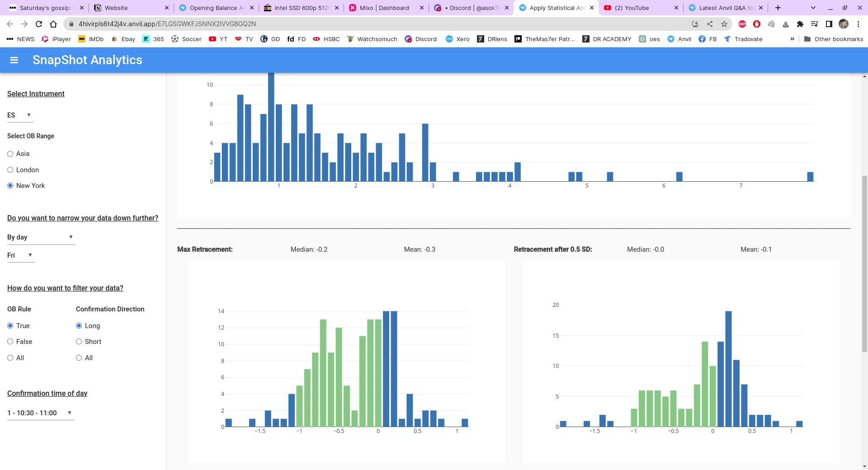Open the browser extensions puzzle icon
The width and height of the screenshot is (868, 470).
(x=800, y=24)
